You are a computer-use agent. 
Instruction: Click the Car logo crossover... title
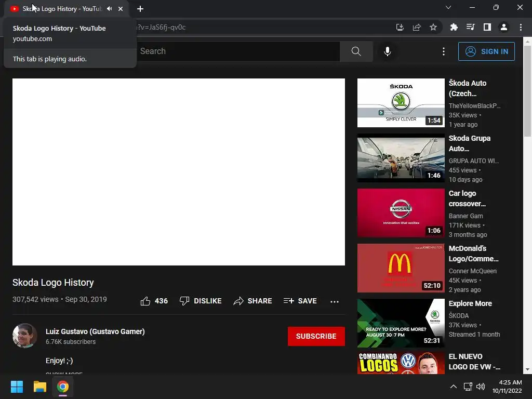click(467, 198)
